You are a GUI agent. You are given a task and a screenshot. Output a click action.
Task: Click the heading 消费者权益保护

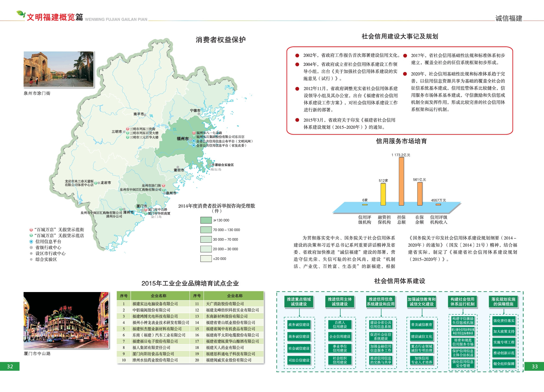click(221, 40)
